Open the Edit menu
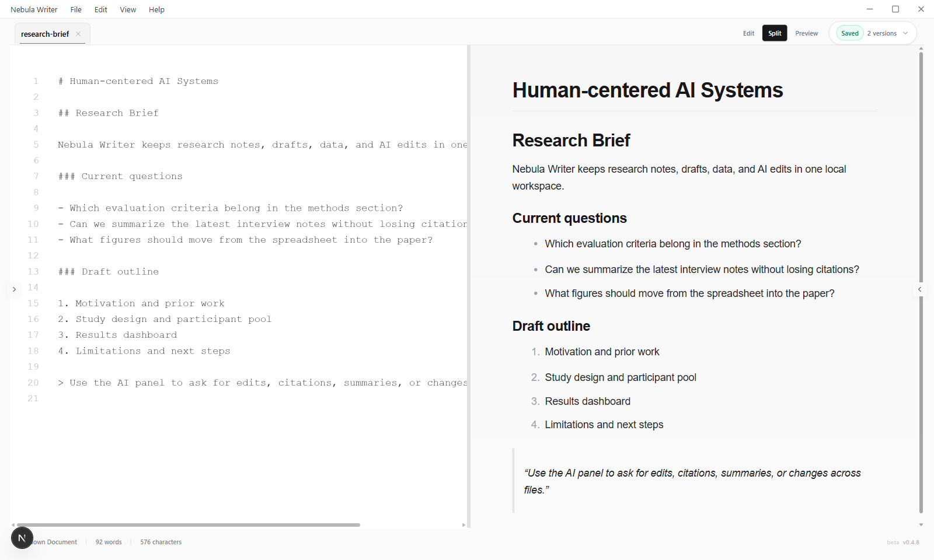This screenshot has width=934, height=560. 101,9
